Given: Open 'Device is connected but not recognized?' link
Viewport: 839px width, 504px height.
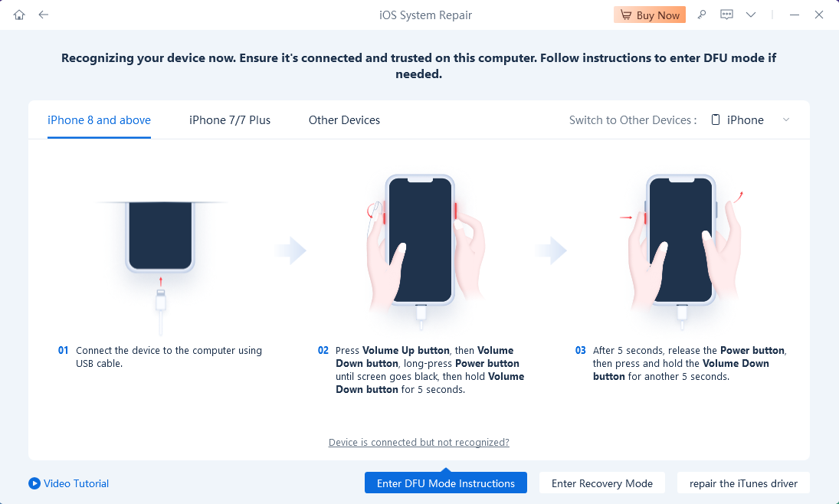Looking at the screenshot, I should (x=419, y=443).
